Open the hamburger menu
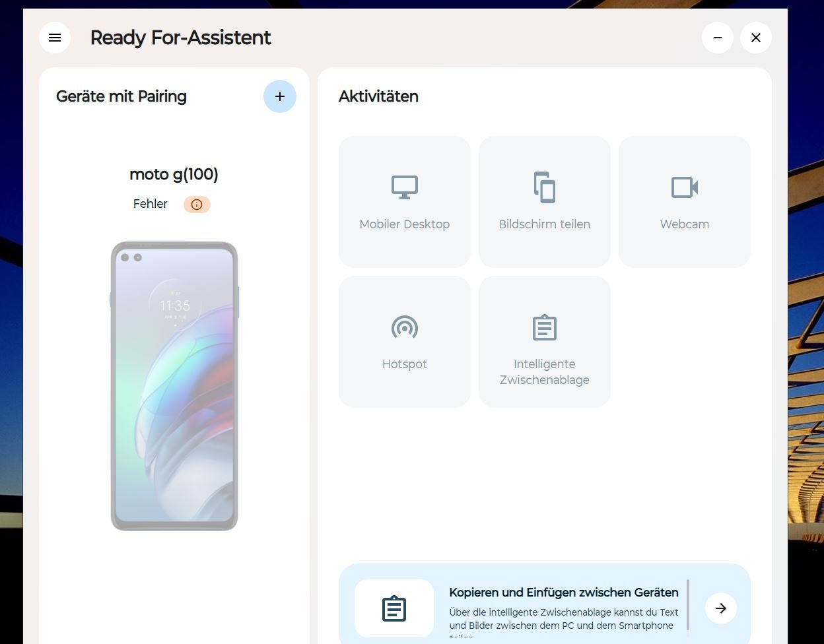 55,38
